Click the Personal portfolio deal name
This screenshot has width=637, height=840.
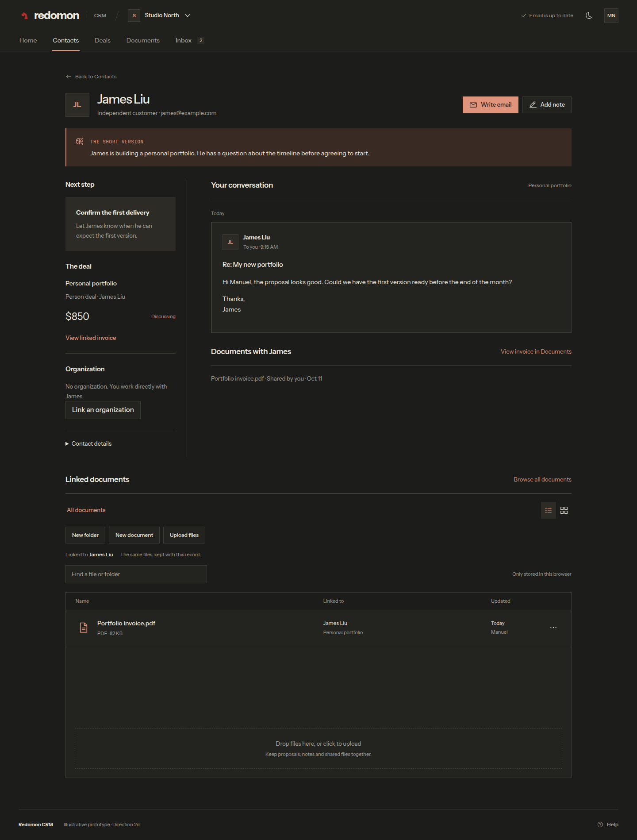91,283
